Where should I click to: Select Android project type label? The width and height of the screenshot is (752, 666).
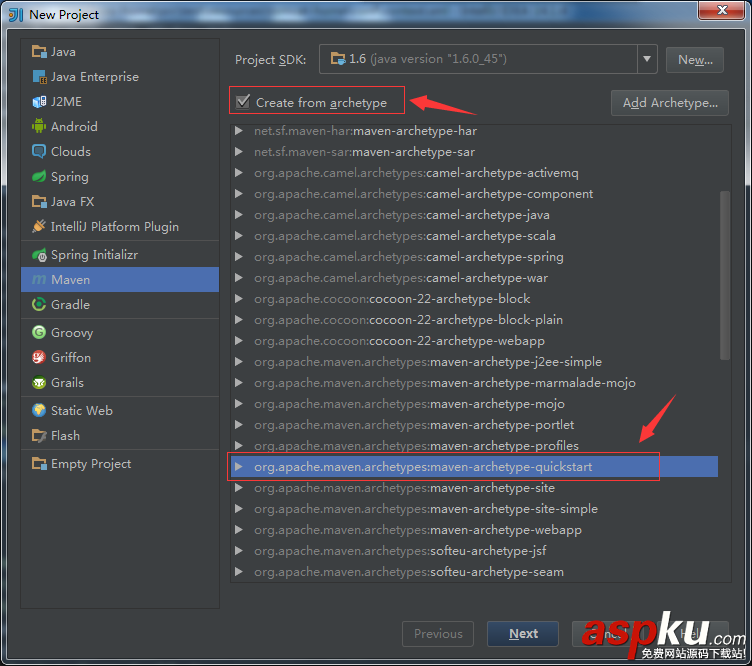74,127
